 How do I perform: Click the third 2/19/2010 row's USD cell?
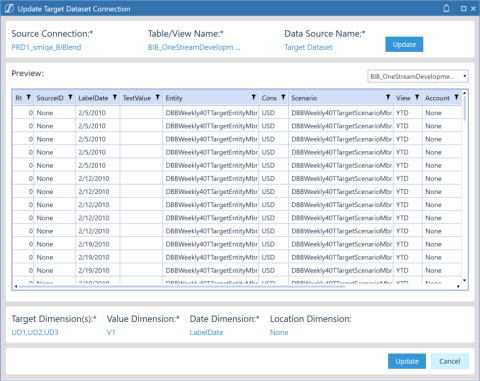point(274,270)
